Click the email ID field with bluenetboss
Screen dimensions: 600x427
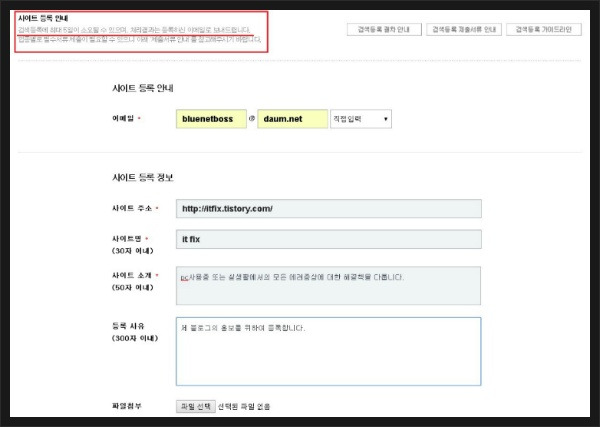pos(211,119)
